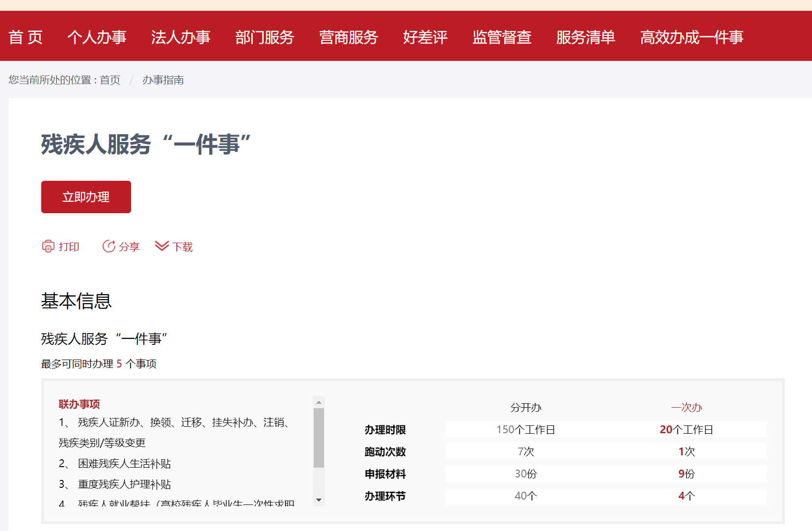Click the 1次 value under 一次办
Screen dimensions: 812x531
(x=686, y=451)
